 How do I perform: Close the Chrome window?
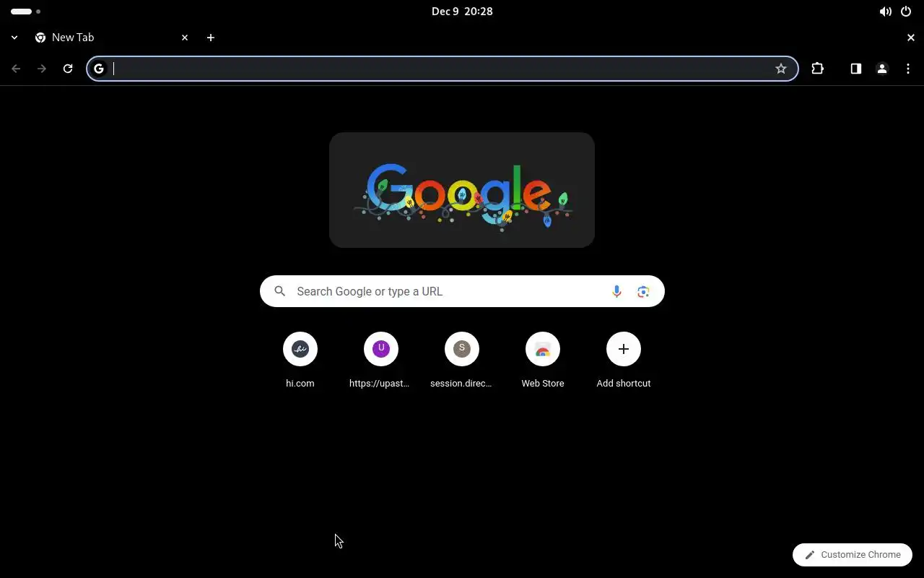click(x=910, y=38)
